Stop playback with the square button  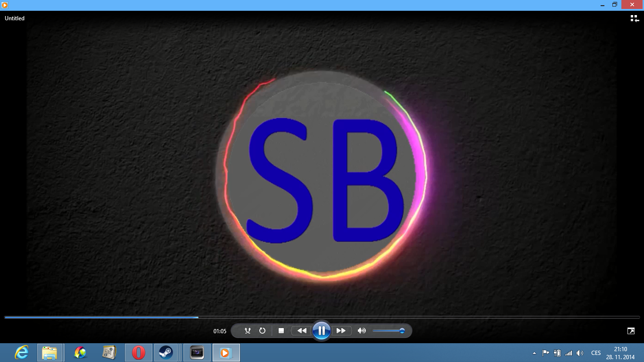point(281,331)
